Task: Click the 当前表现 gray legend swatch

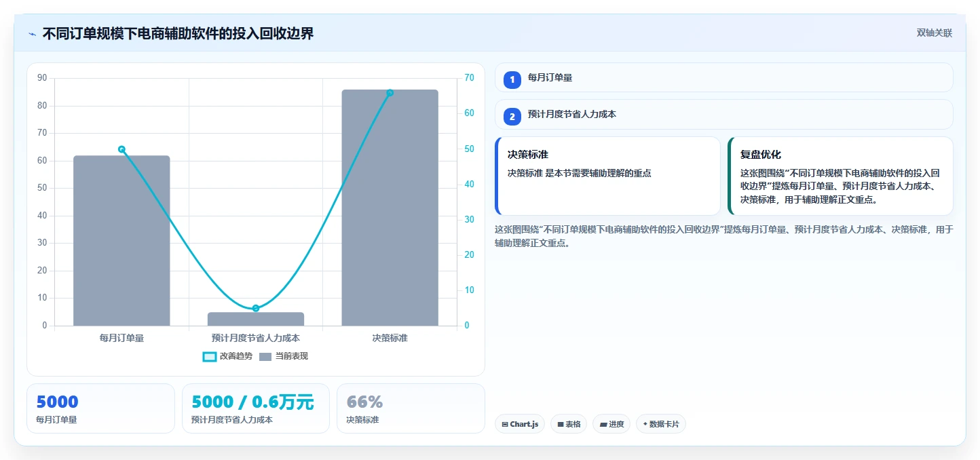Action: pyautogui.click(x=265, y=357)
